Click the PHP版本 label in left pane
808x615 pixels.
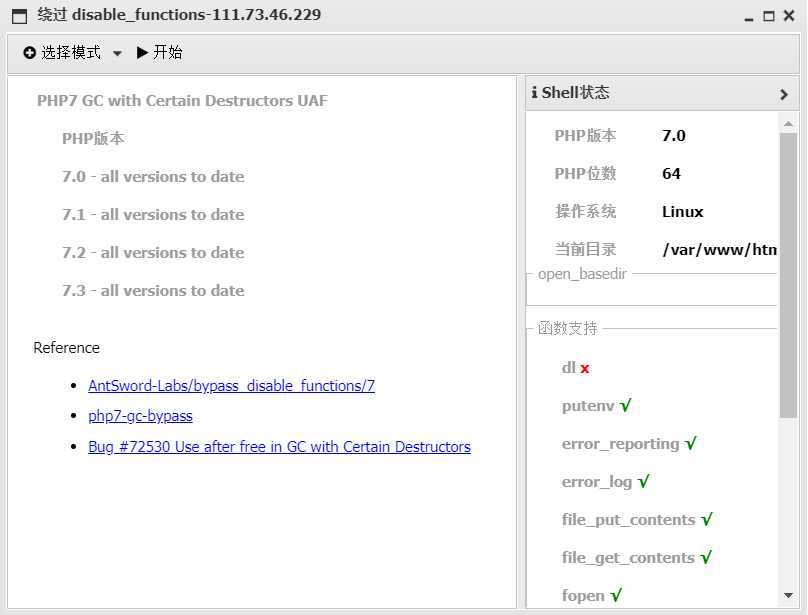tap(93, 139)
